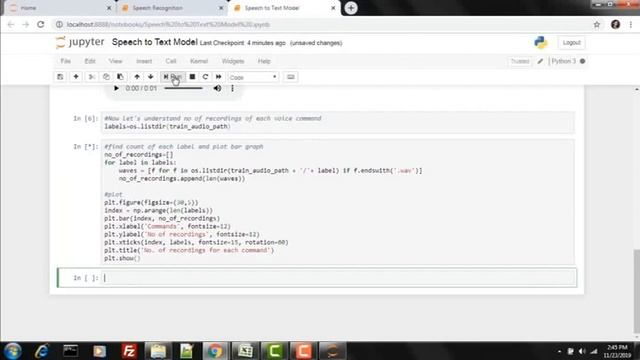This screenshot has width=640, height=360.
Task: Copy selected cells icon
Action: tap(106, 77)
